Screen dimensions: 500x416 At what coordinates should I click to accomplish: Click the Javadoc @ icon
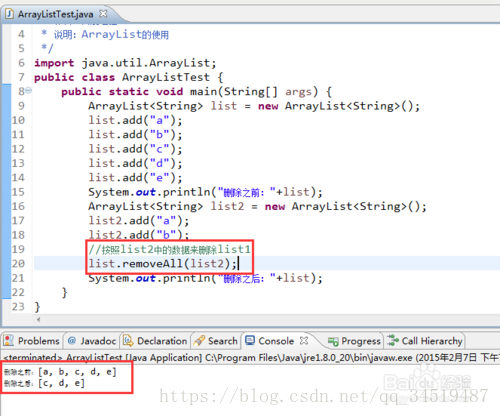pos(72,340)
